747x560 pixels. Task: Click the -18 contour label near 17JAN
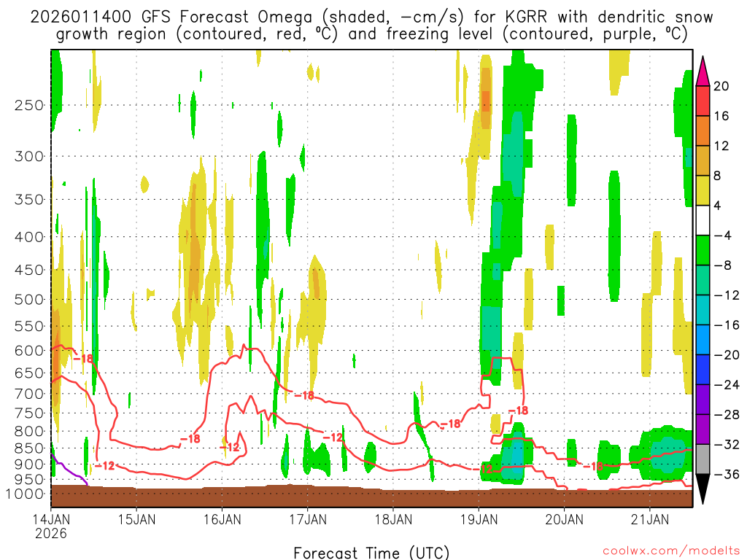pos(304,395)
